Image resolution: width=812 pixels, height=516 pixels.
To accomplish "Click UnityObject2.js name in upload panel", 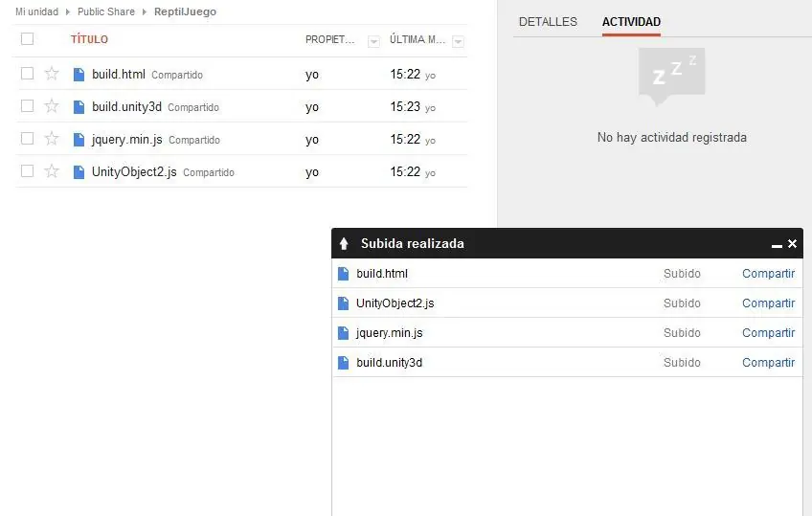I will tap(395, 303).
